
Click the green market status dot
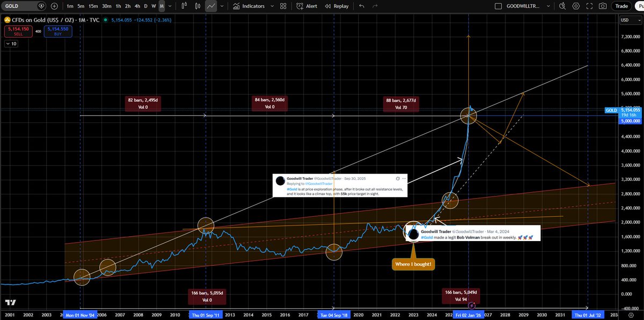(x=106, y=20)
